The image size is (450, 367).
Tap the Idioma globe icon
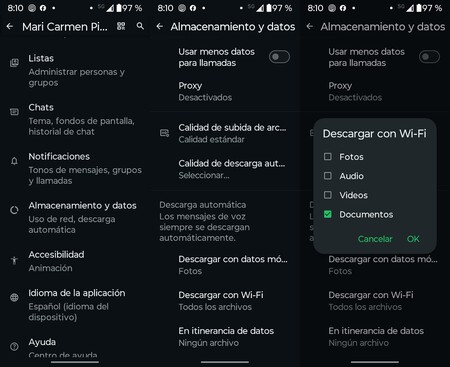(x=14, y=297)
